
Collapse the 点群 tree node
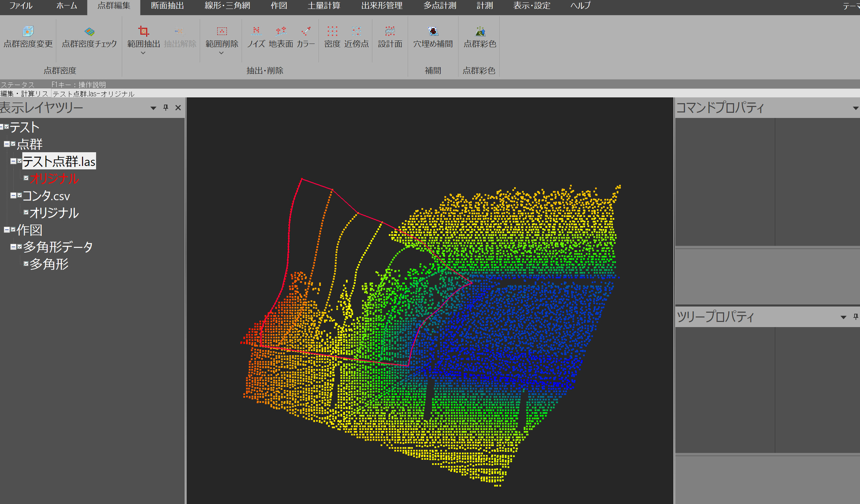[7, 144]
